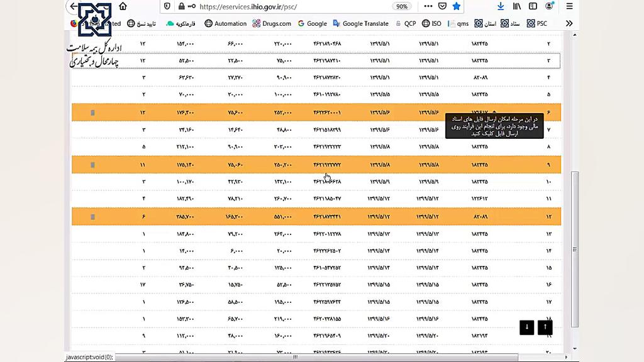This screenshot has width=644, height=362.
Task: Open the QCP bookmark
Action: click(x=406, y=23)
